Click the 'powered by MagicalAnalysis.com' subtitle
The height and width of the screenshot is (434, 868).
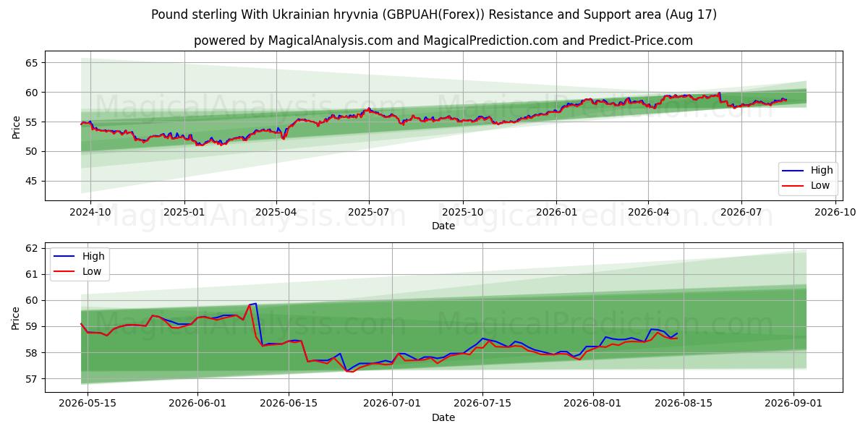[443, 41]
